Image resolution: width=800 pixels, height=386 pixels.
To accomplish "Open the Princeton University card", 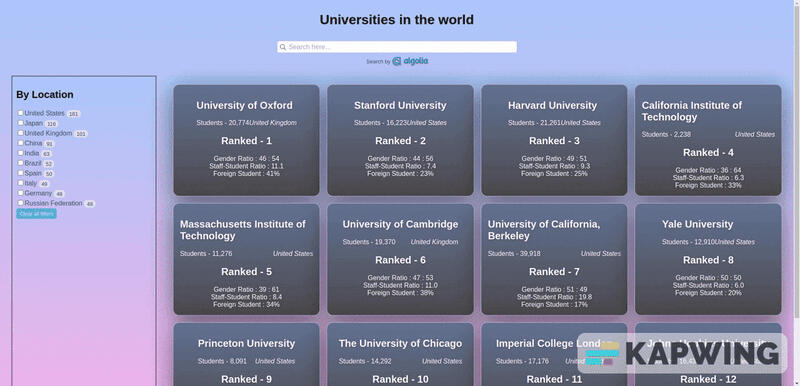I will click(x=246, y=354).
